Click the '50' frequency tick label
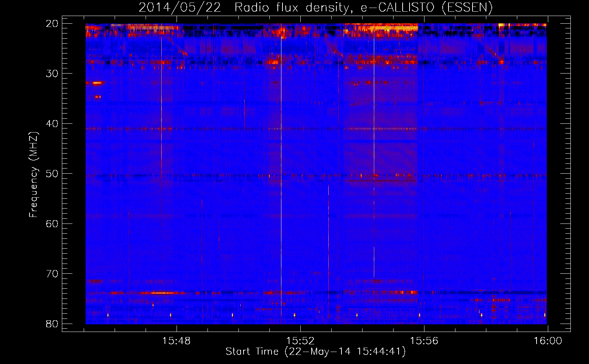This screenshot has height=364, width=589. [x=52, y=174]
